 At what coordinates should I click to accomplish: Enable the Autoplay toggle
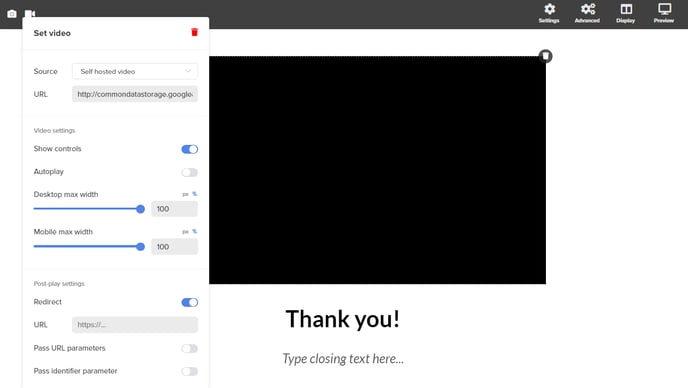pos(190,172)
